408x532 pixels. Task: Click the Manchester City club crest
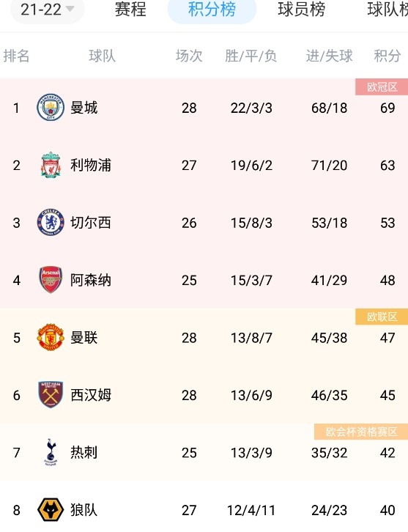[51, 108]
